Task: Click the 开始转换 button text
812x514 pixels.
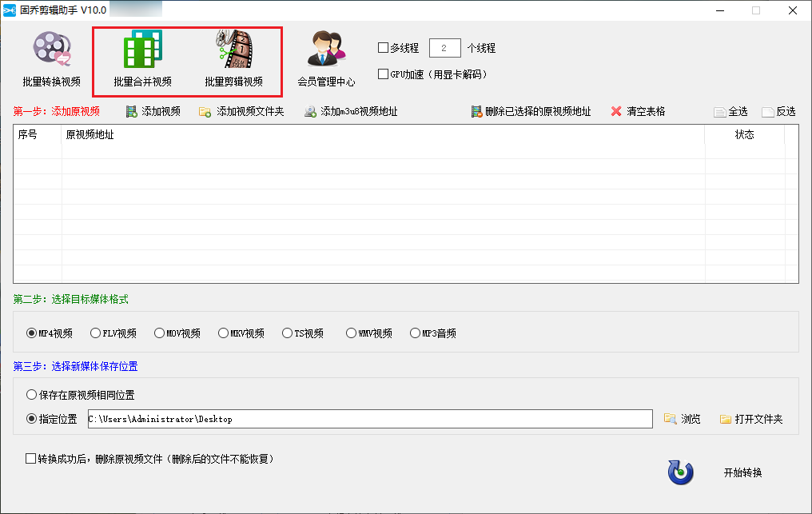Action: pos(742,472)
